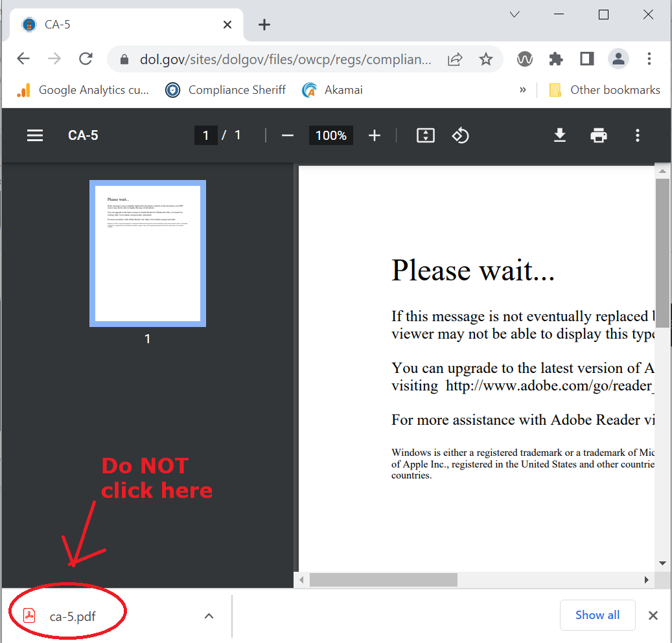Select page 1 thumbnail in the sidebar

[147, 253]
